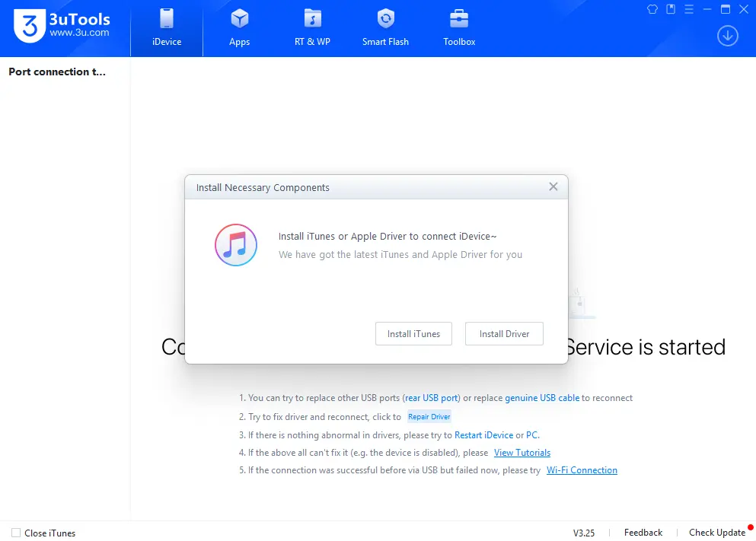Open the View Tutorials link
The width and height of the screenshot is (756, 541).
pyautogui.click(x=522, y=453)
